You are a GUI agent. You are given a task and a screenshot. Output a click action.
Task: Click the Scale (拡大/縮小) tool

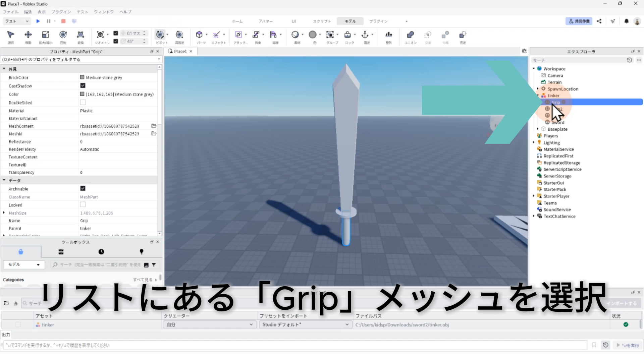[x=45, y=35]
